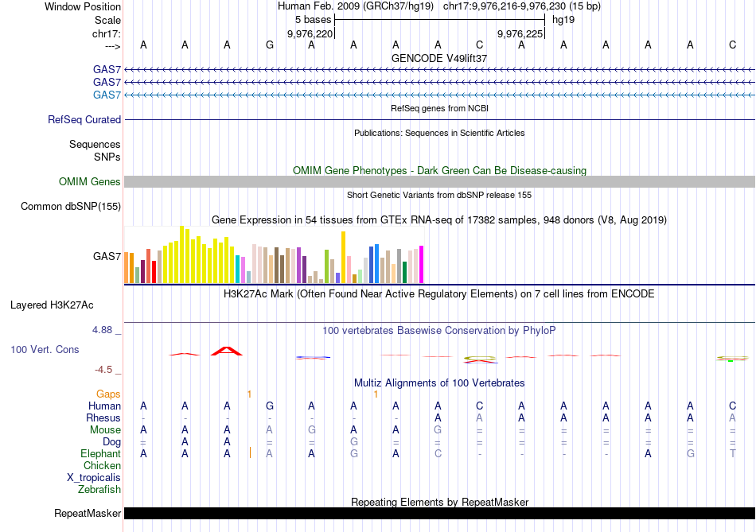This screenshot has height=532, width=756.
Task: Click the Publications: Sequences in Scientific Articles title
Action: pos(439,133)
